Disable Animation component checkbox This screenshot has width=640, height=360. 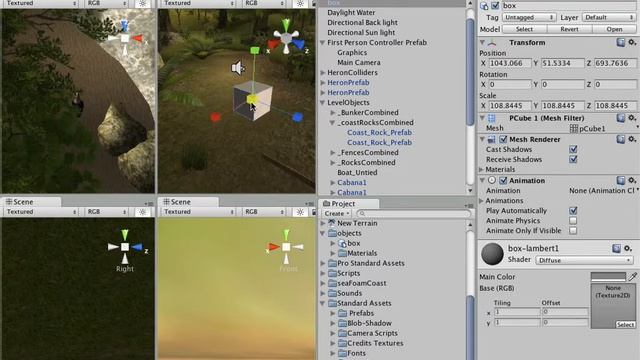pyautogui.click(x=503, y=180)
